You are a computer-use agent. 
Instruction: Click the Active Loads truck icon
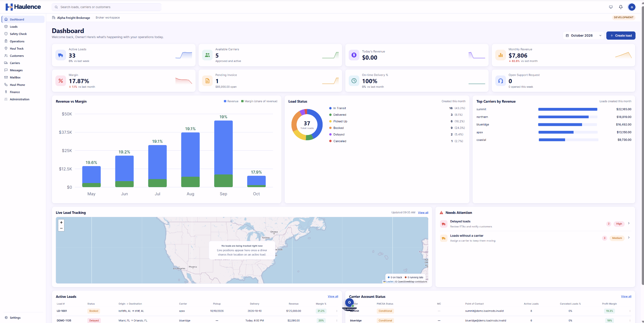(61, 55)
